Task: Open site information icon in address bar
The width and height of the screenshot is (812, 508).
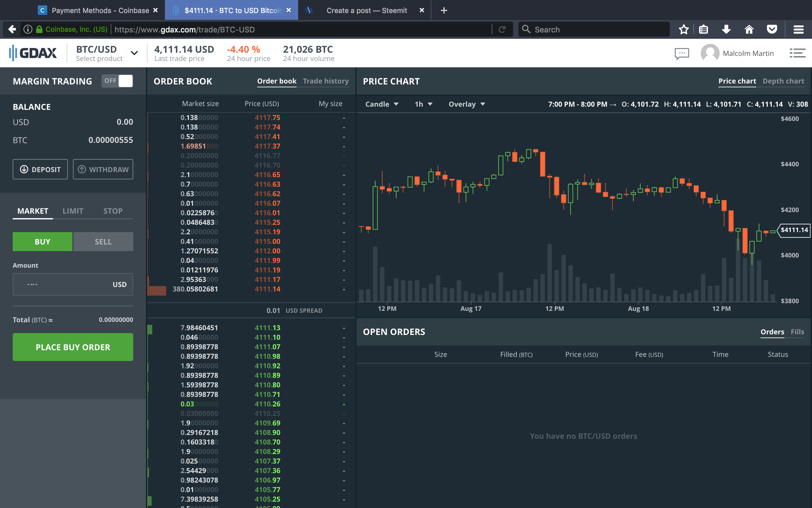Action: pos(28,30)
